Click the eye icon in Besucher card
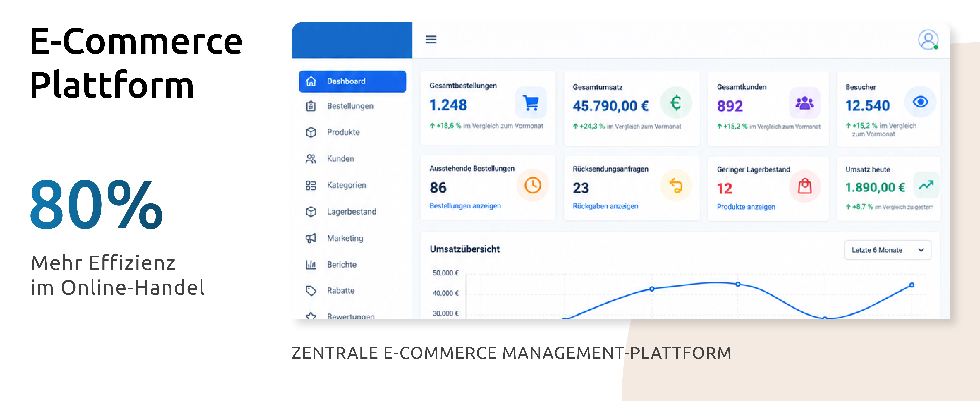980x401 pixels. click(920, 102)
